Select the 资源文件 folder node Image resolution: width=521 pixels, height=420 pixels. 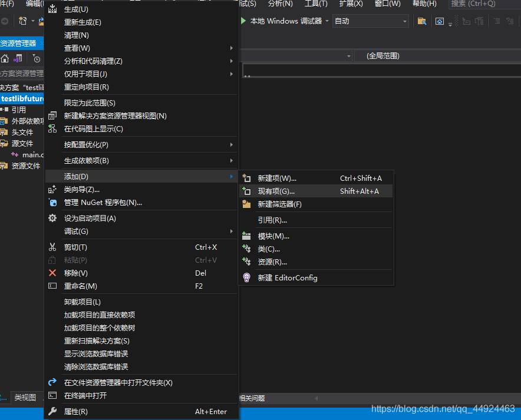[x=25, y=166]
